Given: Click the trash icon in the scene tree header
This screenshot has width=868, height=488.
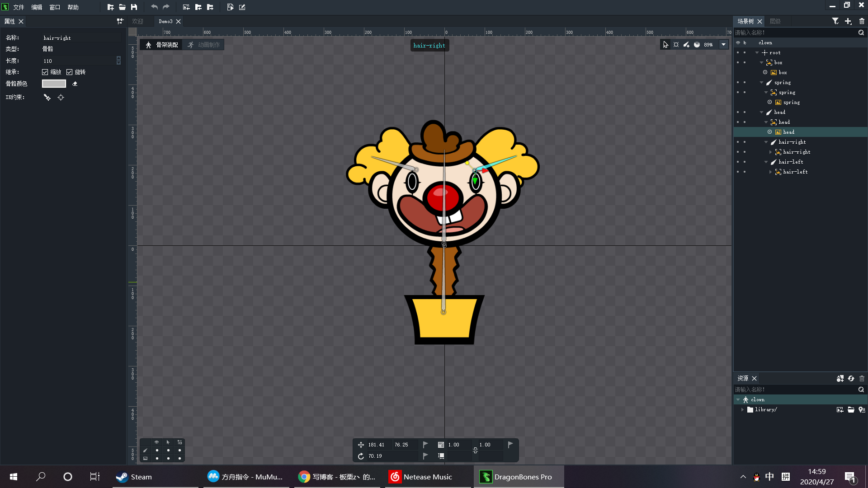Looking at the screenshot, I should point(862,21).
